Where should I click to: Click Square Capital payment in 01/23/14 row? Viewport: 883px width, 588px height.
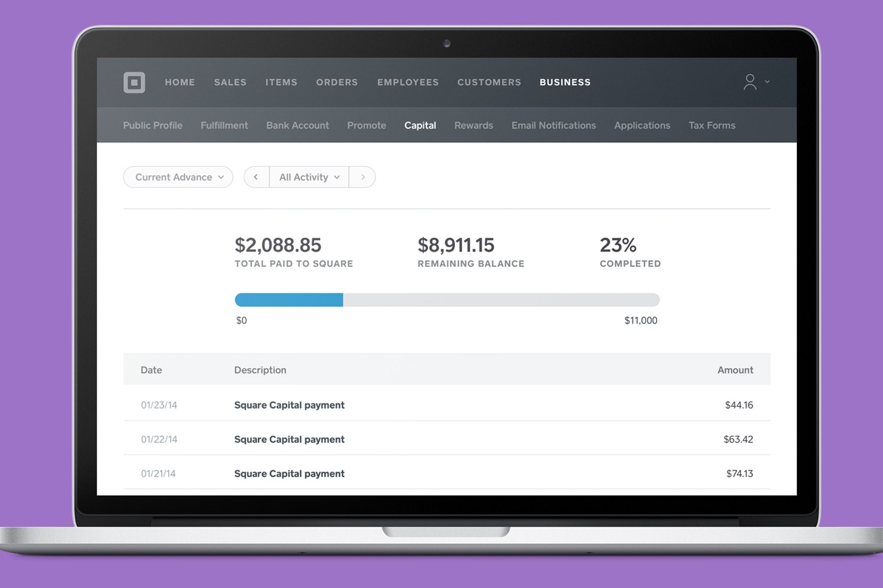point(289,405)
